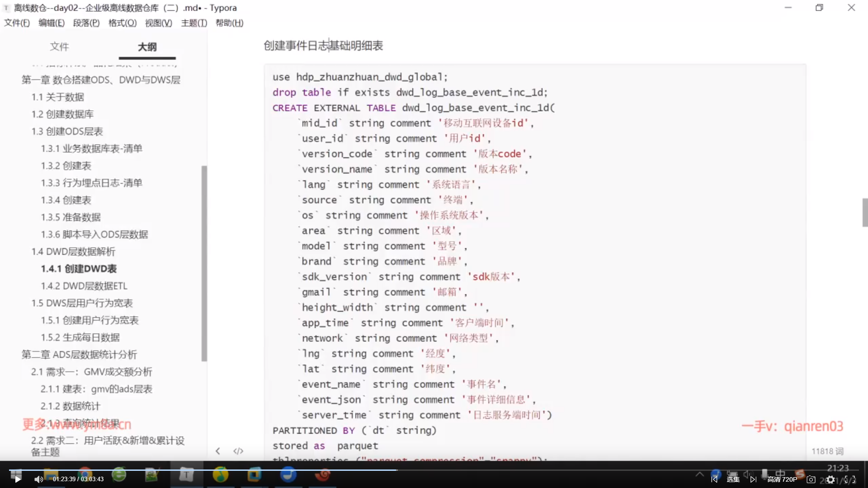The width and height of the screenshot is (868, 488).
Task: Click the document vertical scrollbar thumb
Action: point(864,212)
